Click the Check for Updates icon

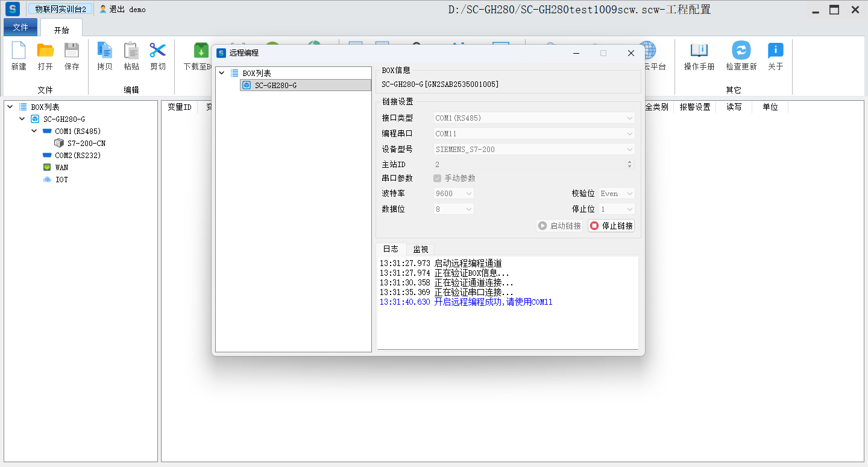pyautogui.click(x=741, y=51)
